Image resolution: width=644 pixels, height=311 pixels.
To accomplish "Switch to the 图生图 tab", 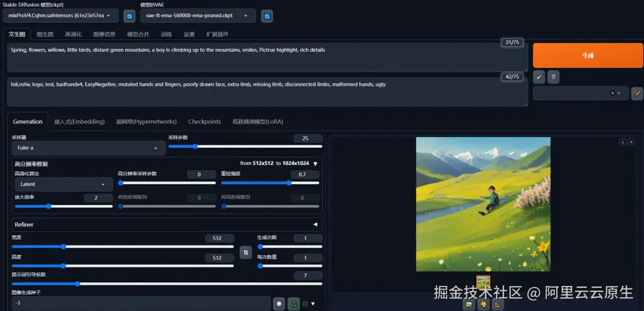I will [45, 35].
